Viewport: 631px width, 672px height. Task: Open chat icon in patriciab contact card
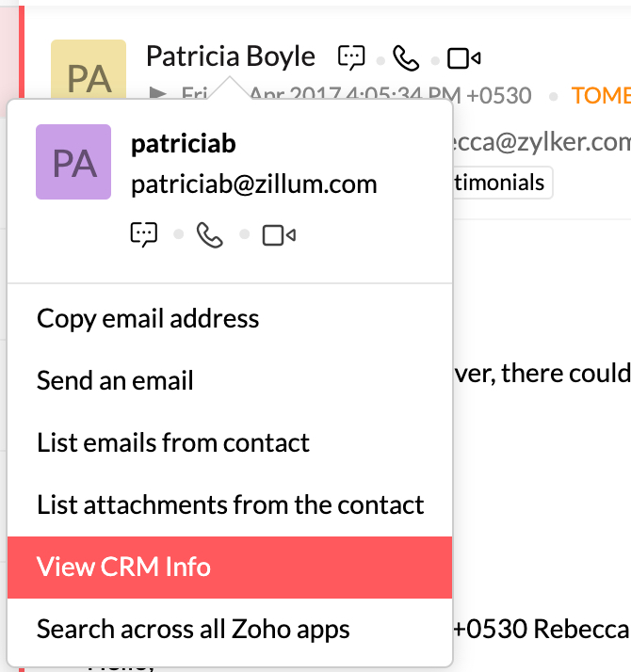tap(144, 234)
